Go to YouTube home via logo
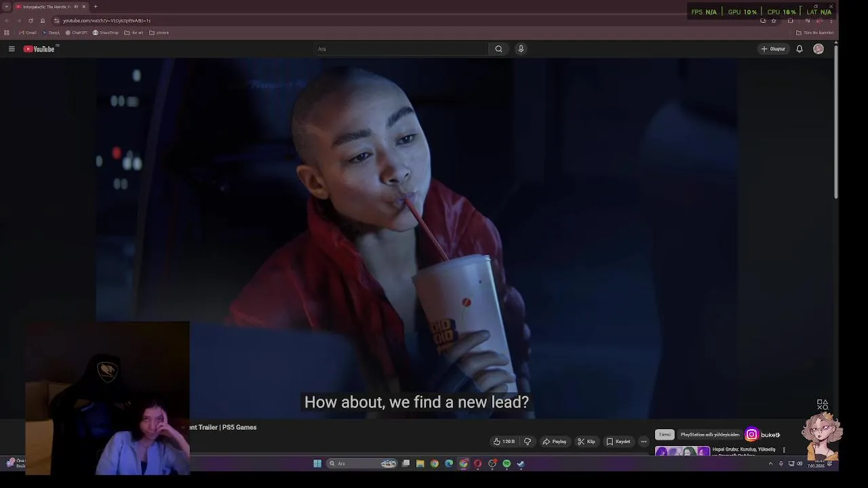This screenshot has height=488, width=868. point(39,49)
